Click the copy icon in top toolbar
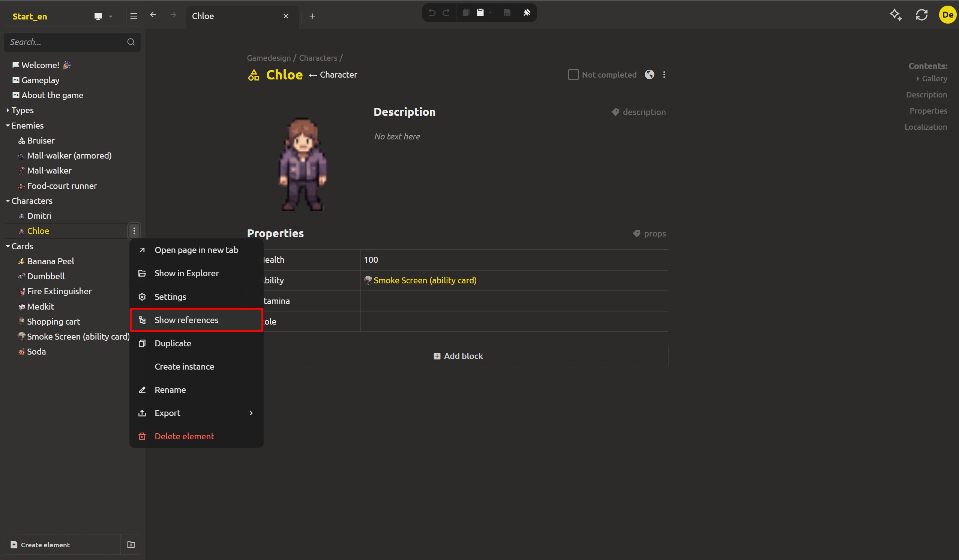This screenshot has height=560, width=959. click(x=465, y=12)
